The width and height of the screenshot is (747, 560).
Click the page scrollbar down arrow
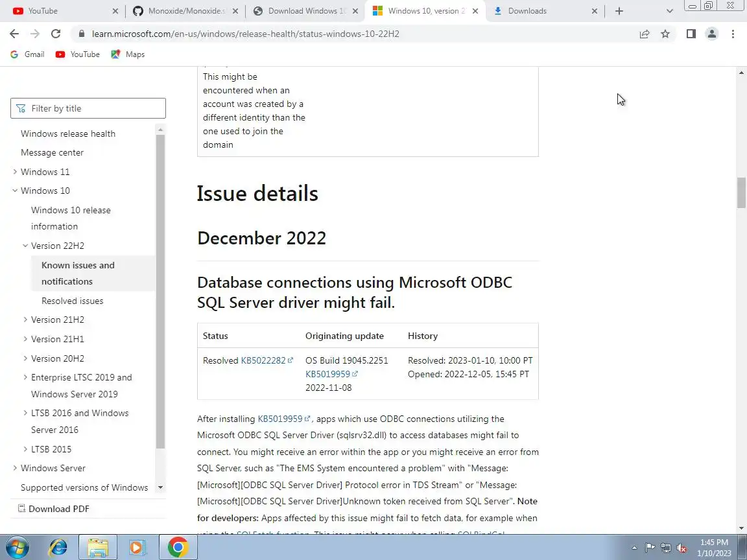tap(741, 528)
